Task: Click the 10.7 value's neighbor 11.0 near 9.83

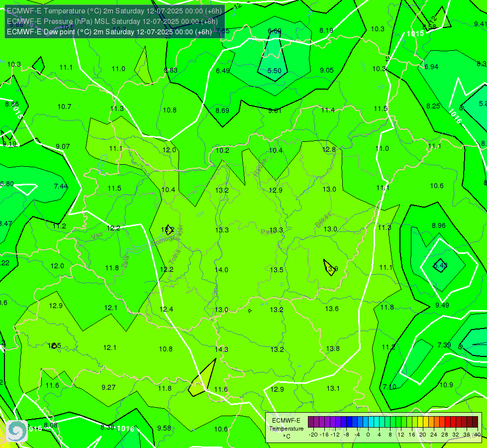Action: [118, 69]
